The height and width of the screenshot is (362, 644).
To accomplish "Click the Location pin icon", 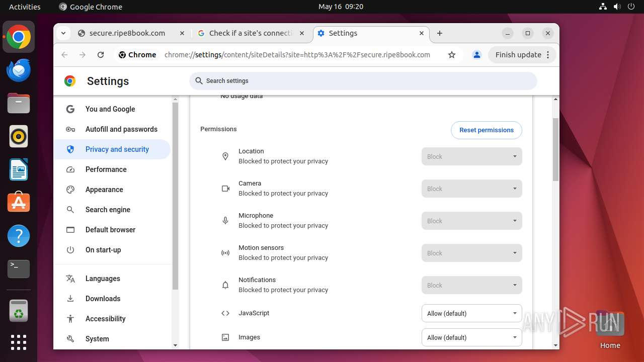I will [225, 156].
